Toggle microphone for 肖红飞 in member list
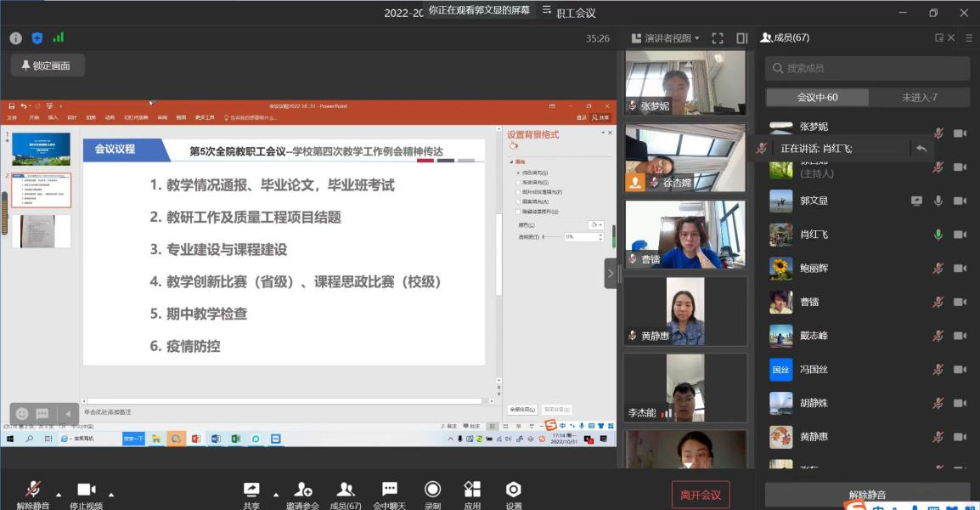980x510 pixels. point(938,235)
